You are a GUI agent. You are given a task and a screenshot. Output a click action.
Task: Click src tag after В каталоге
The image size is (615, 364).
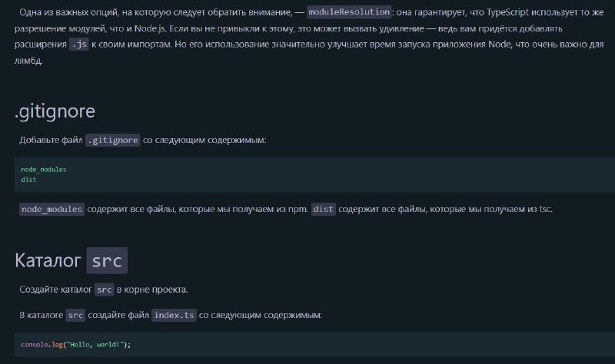[x=75, y=315]
